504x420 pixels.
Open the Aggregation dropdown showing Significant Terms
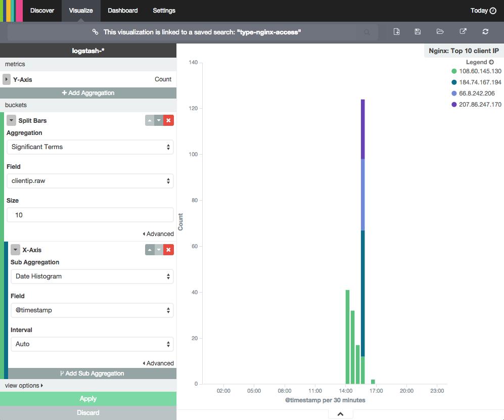click(x=90, y=147)
